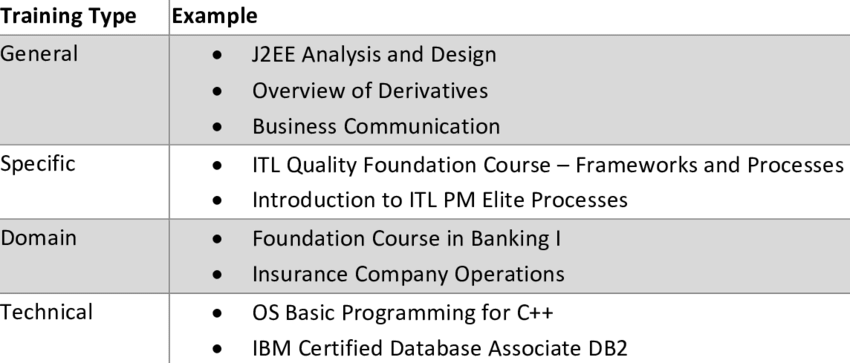This screenshot has height=363, width=850.
Task: Click the Business Communication list item
Action: tap(376, 126)
